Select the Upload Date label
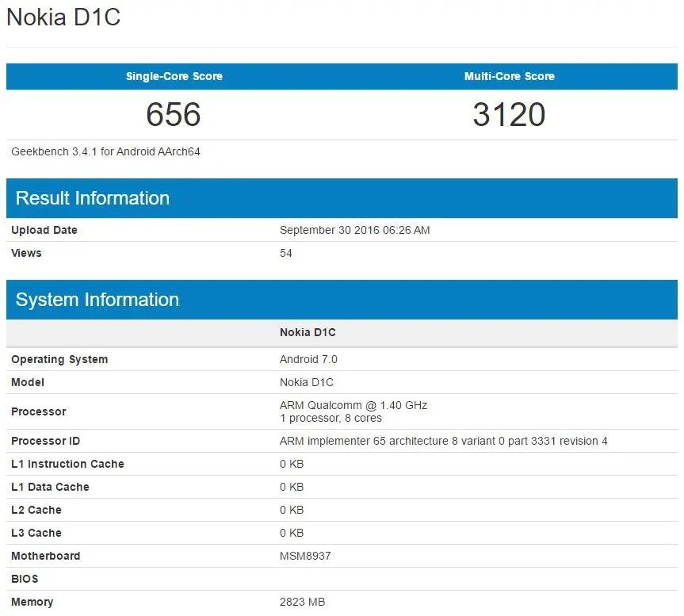The width and height of the screenshot is (684, 616). click(x=44, y=230)
